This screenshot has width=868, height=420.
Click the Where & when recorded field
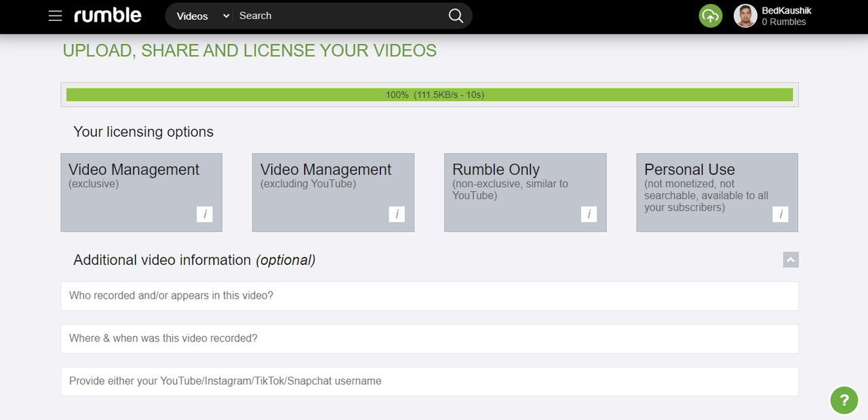(x=429, y=339)
